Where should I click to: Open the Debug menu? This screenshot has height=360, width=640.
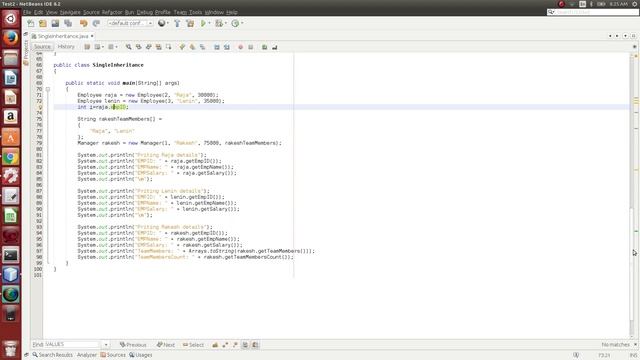(x=144, y=12)
